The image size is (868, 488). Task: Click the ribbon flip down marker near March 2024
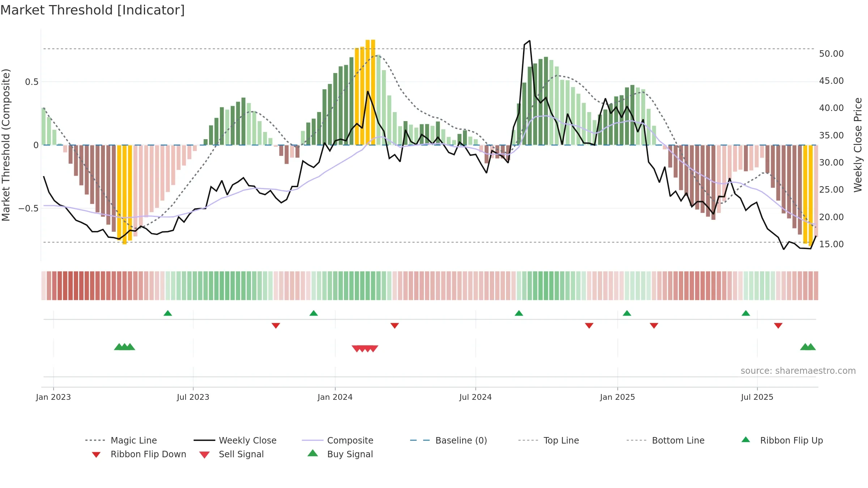pyautogui.click(x=395, y=326)
